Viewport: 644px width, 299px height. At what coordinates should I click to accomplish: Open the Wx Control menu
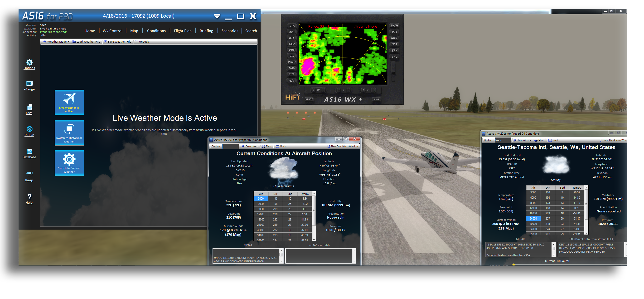pyautogui.click(x=112, y=31)
